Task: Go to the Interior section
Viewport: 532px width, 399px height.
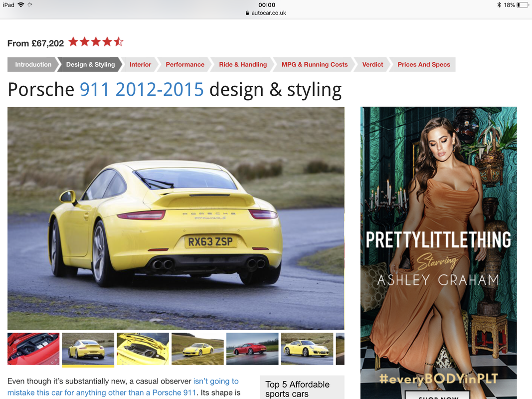Action: point(140,64)
